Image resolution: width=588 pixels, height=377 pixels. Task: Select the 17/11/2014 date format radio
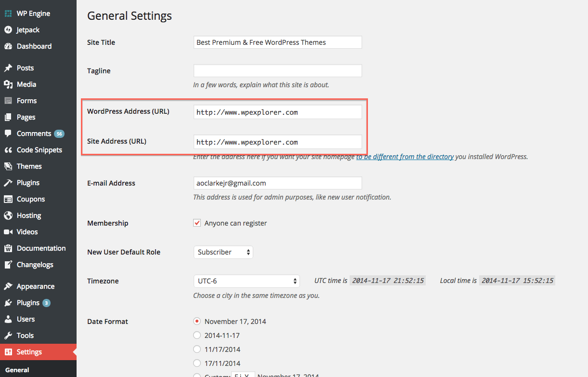[x=197, y=363]
